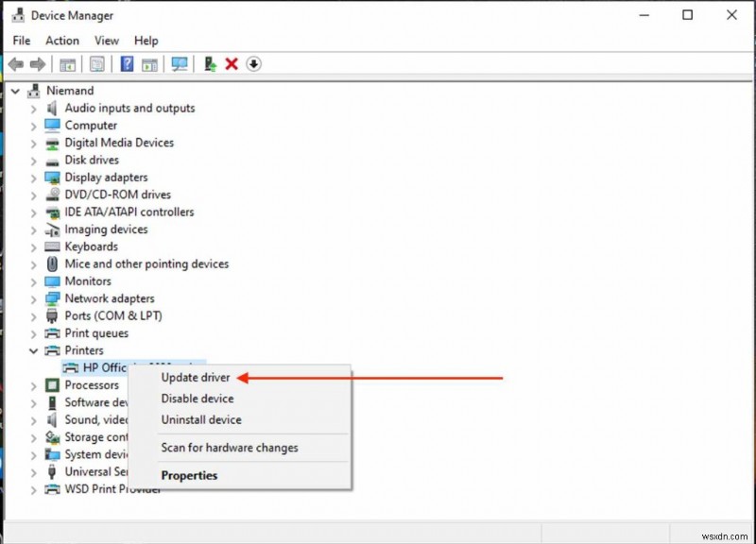The width and height of the screenshot is (756, 544).
Task: Click the Show/Hide console tree toolbar icon
Action: (x=66, y=63)
